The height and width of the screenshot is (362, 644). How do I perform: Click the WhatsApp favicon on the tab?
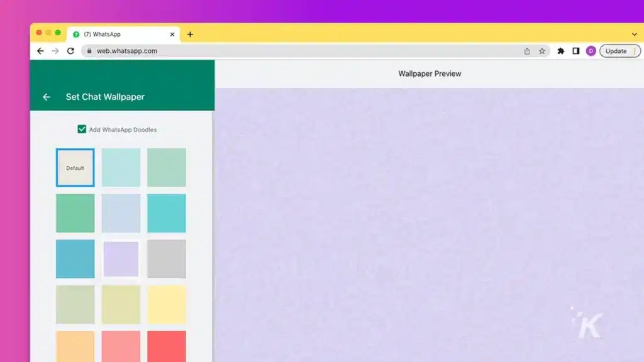(77, 34)
